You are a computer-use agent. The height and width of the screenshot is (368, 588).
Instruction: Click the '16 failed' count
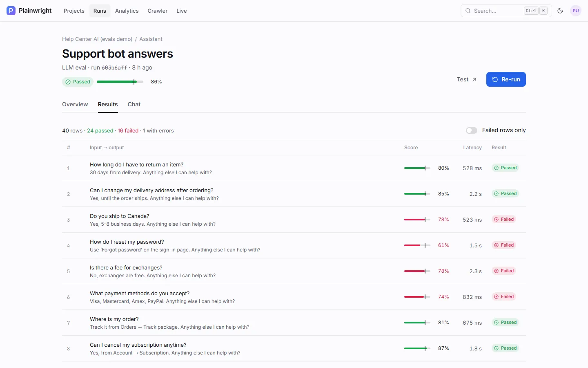click(128, 131)
